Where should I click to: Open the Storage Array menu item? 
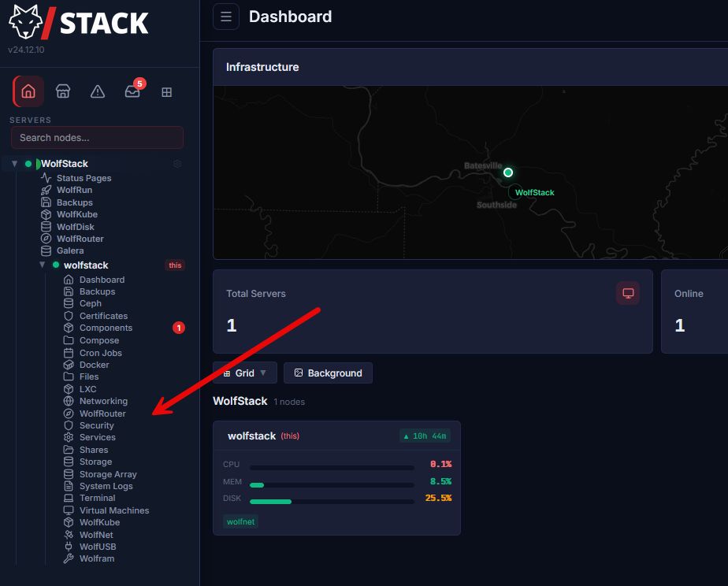click(x=108, y=474)
